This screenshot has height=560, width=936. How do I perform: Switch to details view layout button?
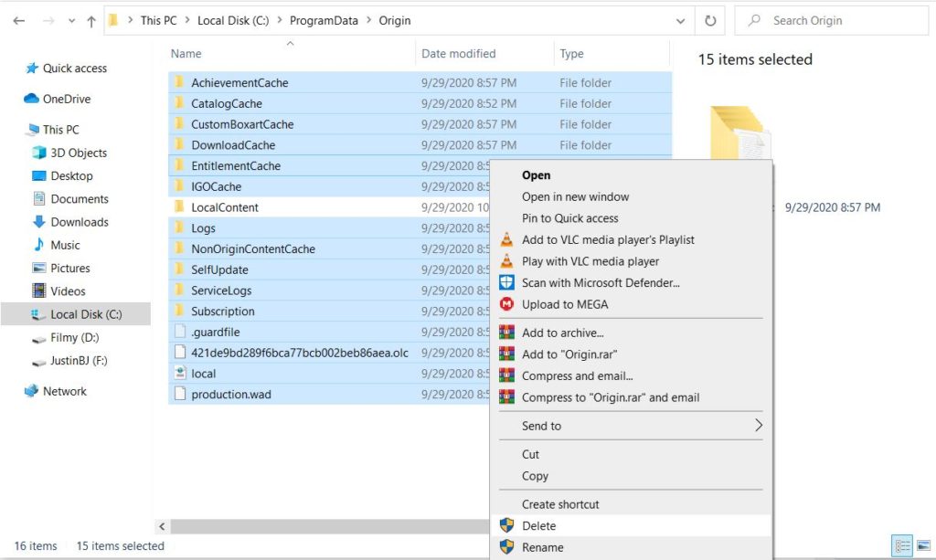[x=903, y=545]
